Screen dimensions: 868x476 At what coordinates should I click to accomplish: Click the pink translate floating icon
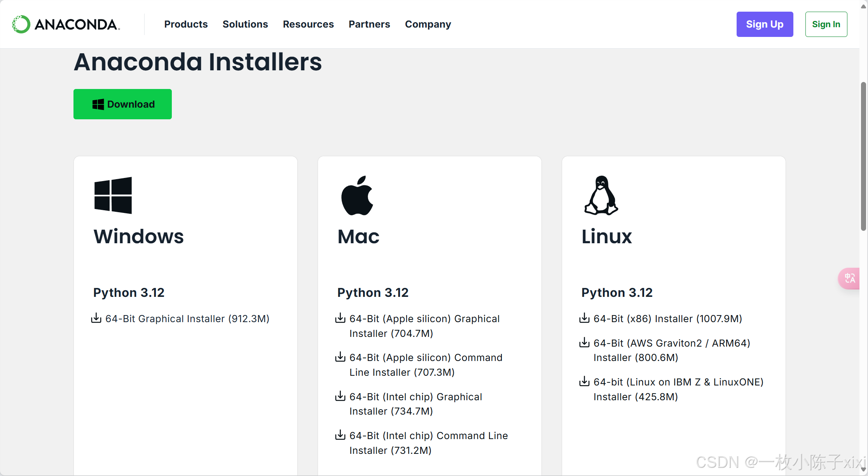tap(850, 278)
